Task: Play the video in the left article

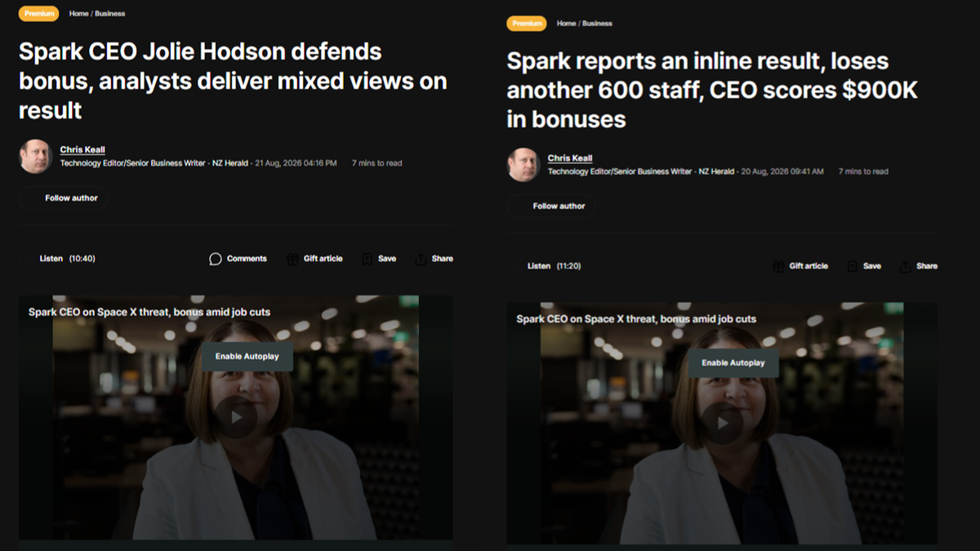Action: [236, 417]
